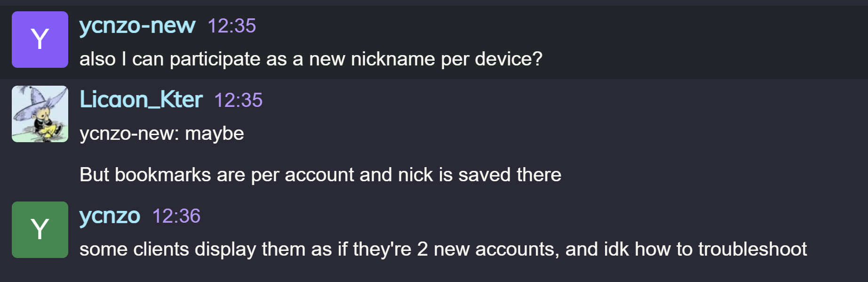Click the Licaon_Kter username heading
This screenshot has height=282, width=868.
[141, 100]
